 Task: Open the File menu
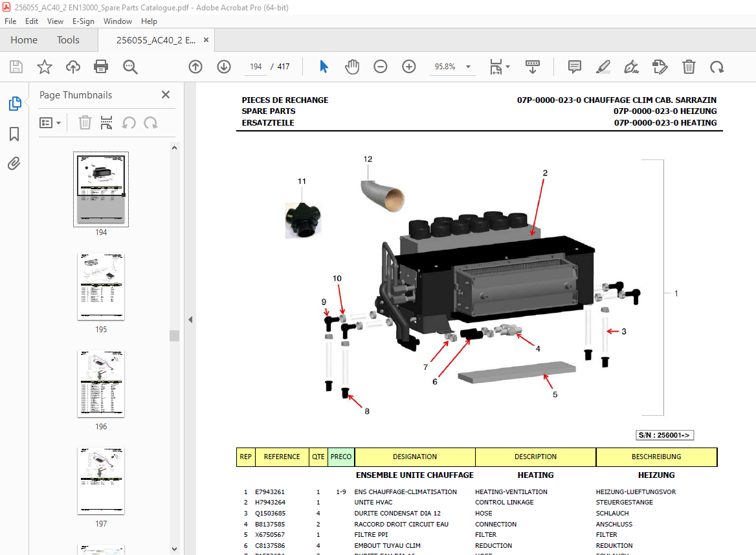[x=10, y=21]
